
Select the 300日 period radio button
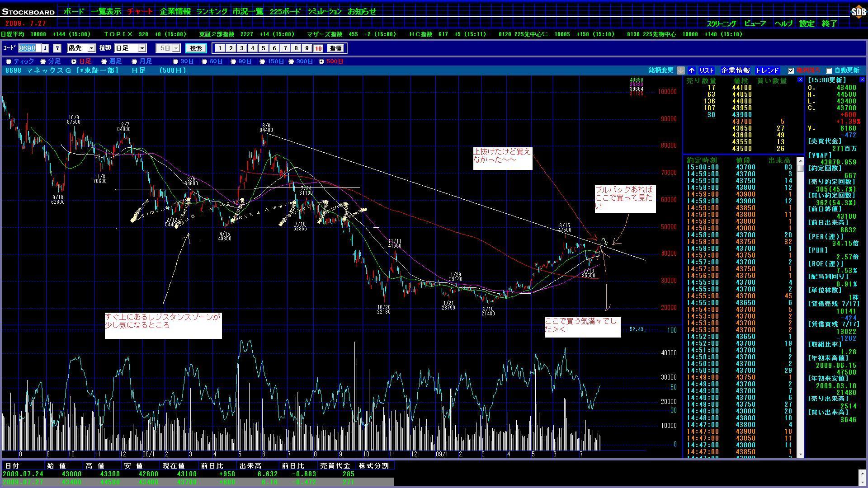point(291,61)
